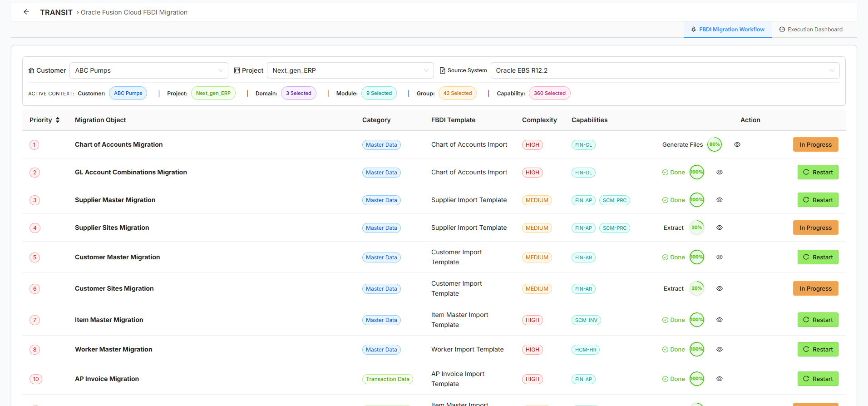Toggle eye icon for Chart of Accounts Migration
Image resolution: width=868 pixels, height=406 pixels.
[x=737, y=144]
